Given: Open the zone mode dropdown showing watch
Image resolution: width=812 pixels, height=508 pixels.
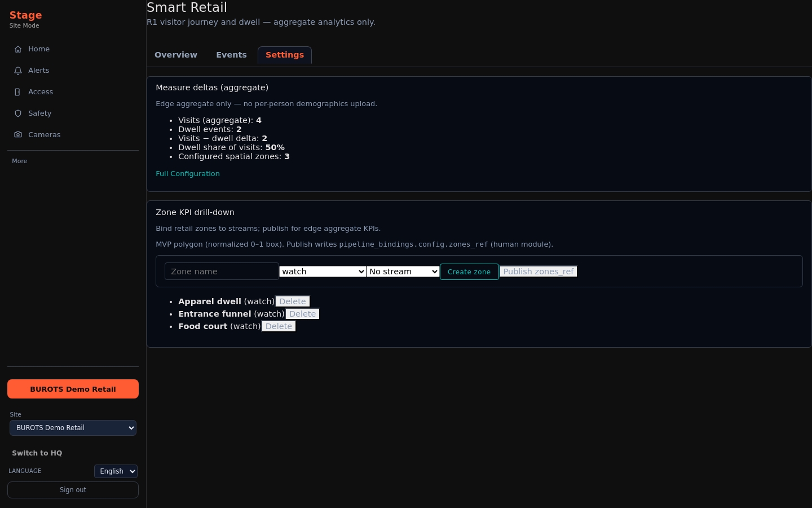Looking at the screenshot, I should 323,271.
